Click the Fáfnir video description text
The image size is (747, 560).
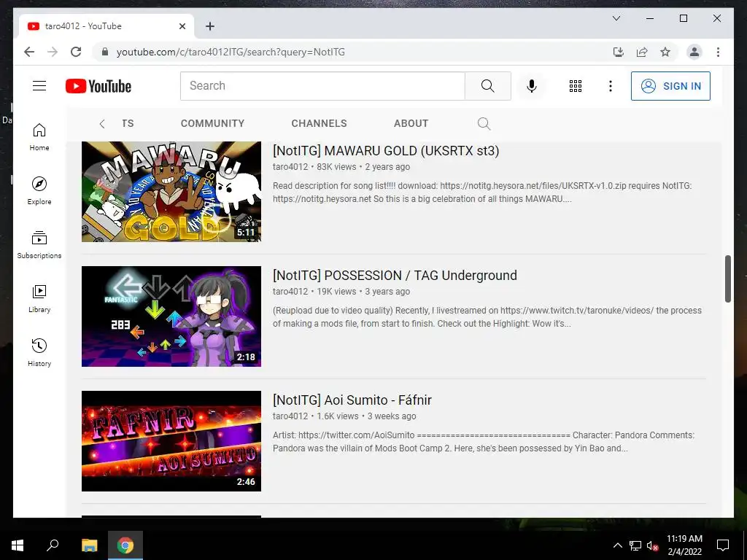point(484,442)
